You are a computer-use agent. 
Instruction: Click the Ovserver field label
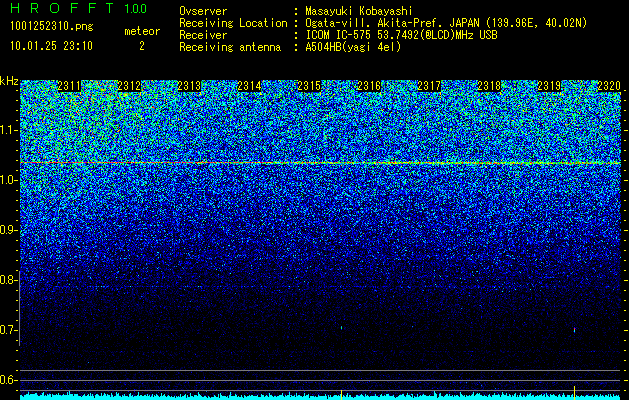tap(203, 11)
